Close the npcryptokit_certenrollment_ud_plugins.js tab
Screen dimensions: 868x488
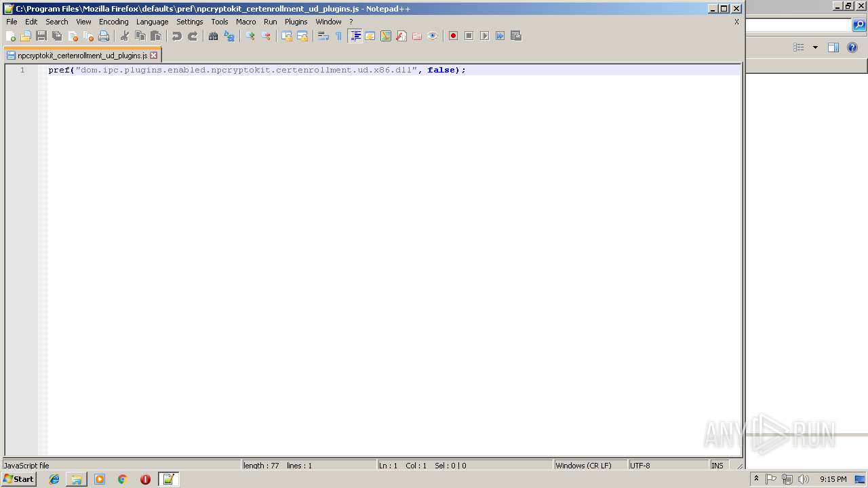(x=154, y=56)
